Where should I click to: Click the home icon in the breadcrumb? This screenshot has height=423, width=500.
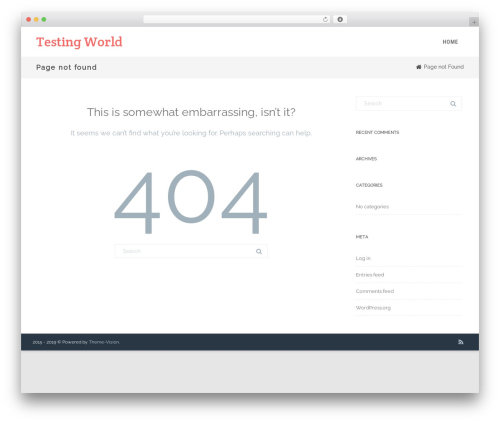(419, 67)
